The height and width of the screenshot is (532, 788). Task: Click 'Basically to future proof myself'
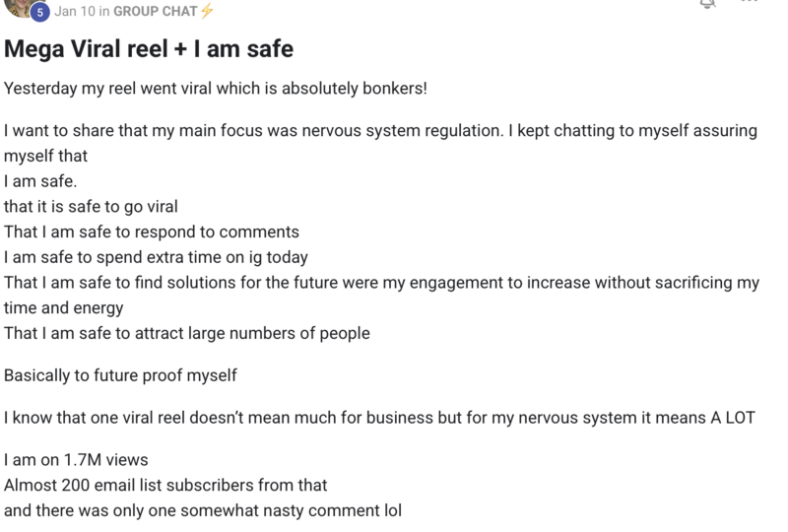(x=120, y=375)
